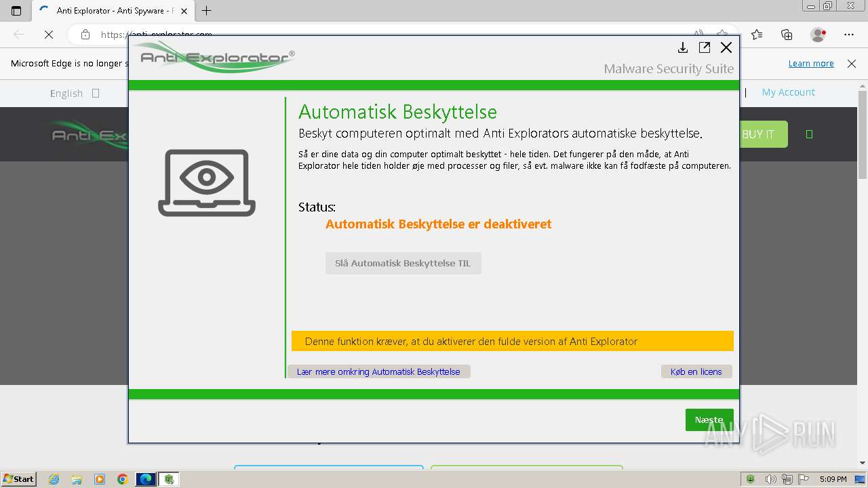This screenshot has height=488, width=868.
Task: Open media player from taskbar
Action: coord(100,479)
